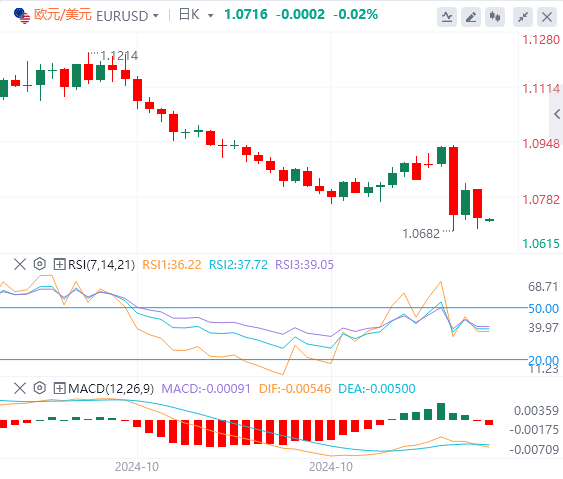Open MACD indicator settings gear
Screen dimensions: 563x479
(x=39, y=388)
